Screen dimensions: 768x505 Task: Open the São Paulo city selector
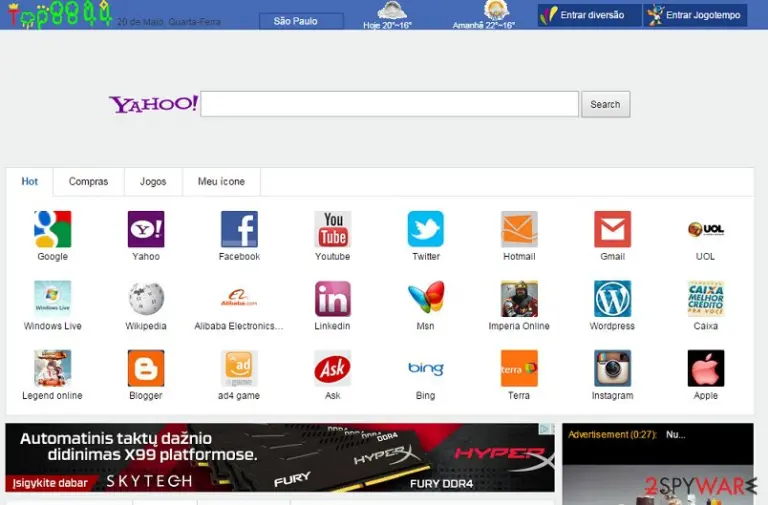click(301, 21)
